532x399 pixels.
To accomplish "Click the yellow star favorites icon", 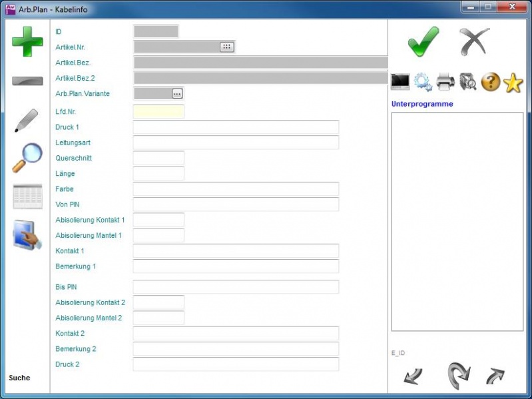I will [x=513, y=82].
